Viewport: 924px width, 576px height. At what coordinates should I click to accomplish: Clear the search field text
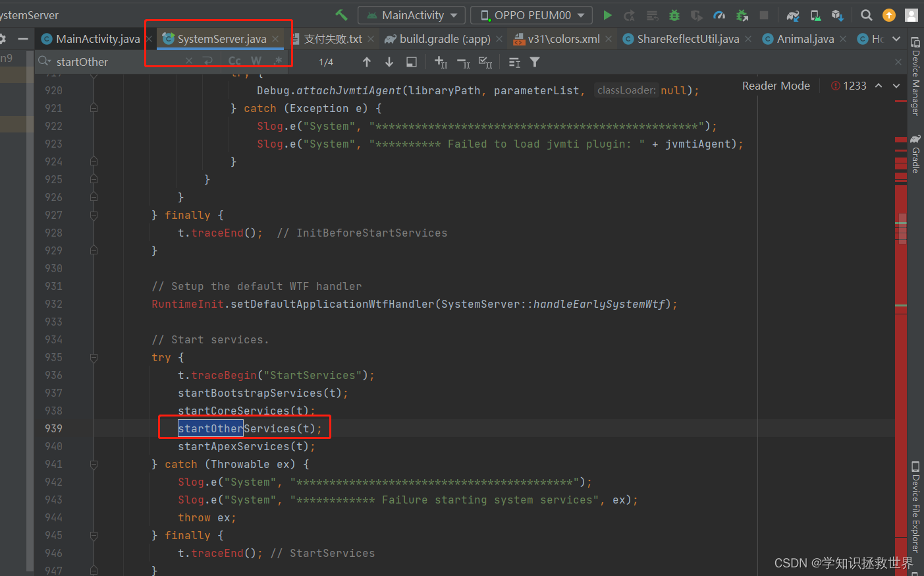coord(189,61)
